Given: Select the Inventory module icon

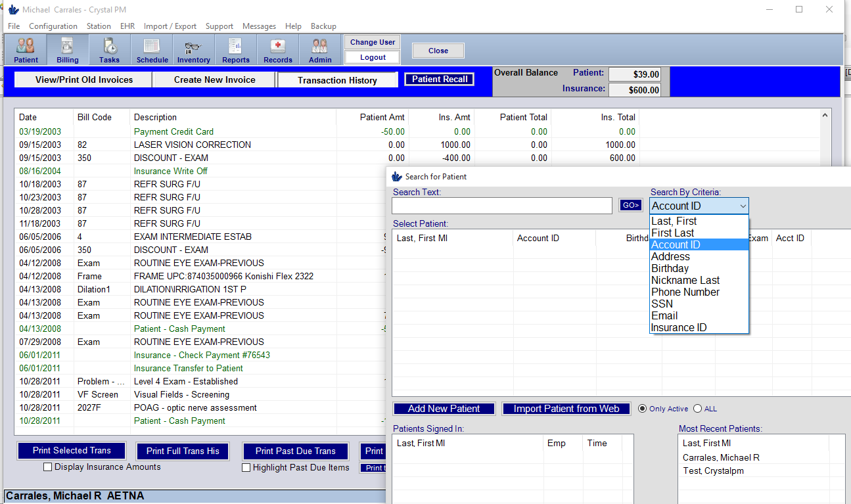Looking at the screenshot, I should 193,49.
